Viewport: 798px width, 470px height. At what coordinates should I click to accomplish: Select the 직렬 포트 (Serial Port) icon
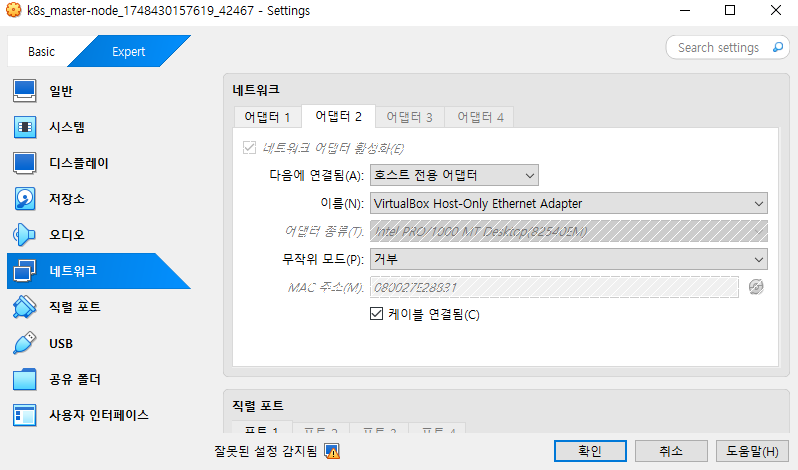pos(25,307)
